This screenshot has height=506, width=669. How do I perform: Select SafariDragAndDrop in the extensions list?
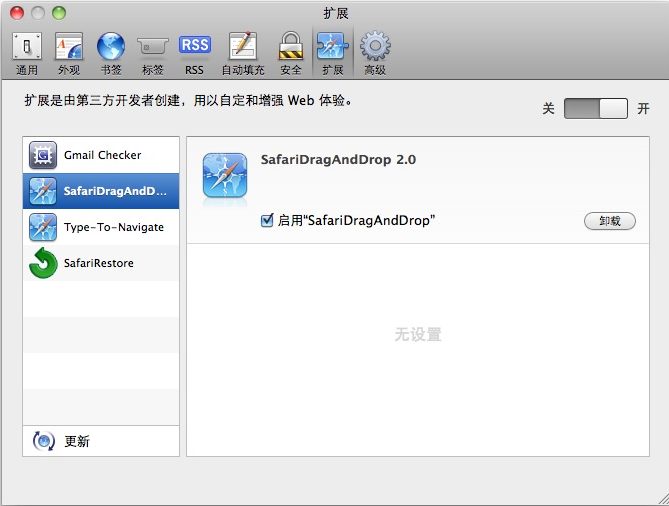pyautogui.click(x=101, y=191)
